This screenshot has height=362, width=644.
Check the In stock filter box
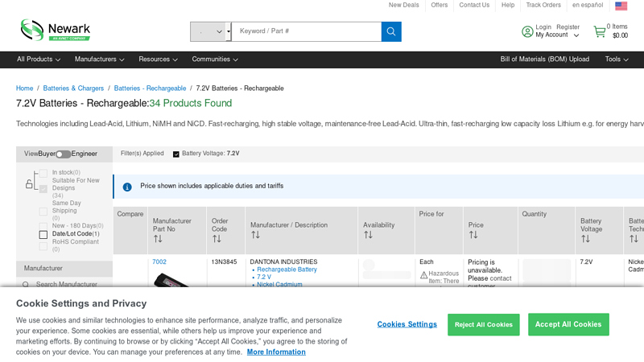(43, 173)
